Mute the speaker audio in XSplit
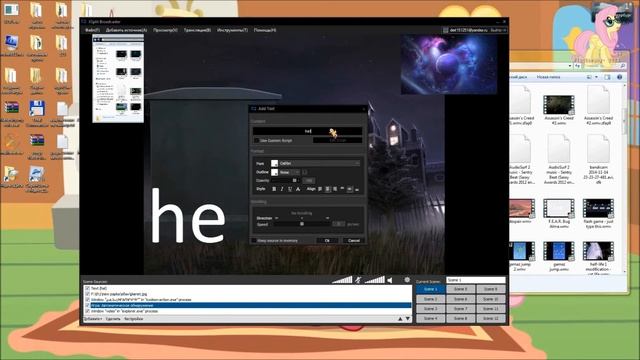 tap(390, 280)
